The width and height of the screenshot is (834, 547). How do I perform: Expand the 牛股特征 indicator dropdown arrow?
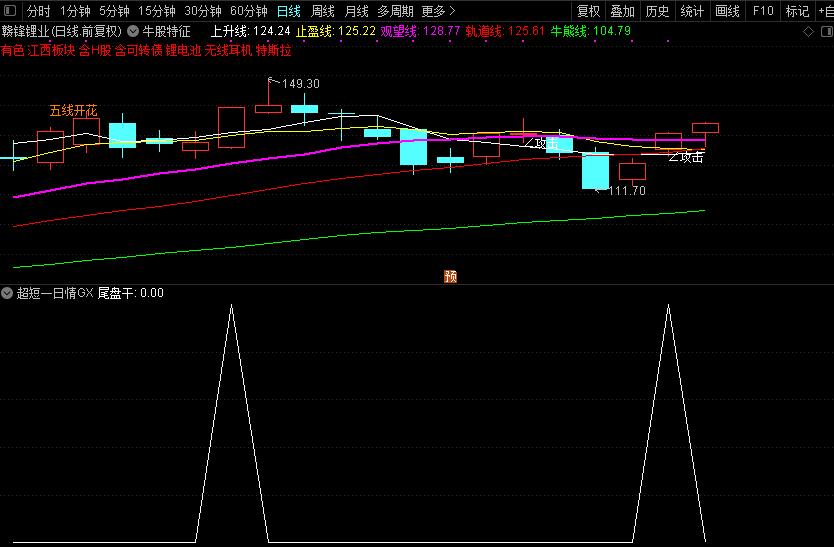133,31
